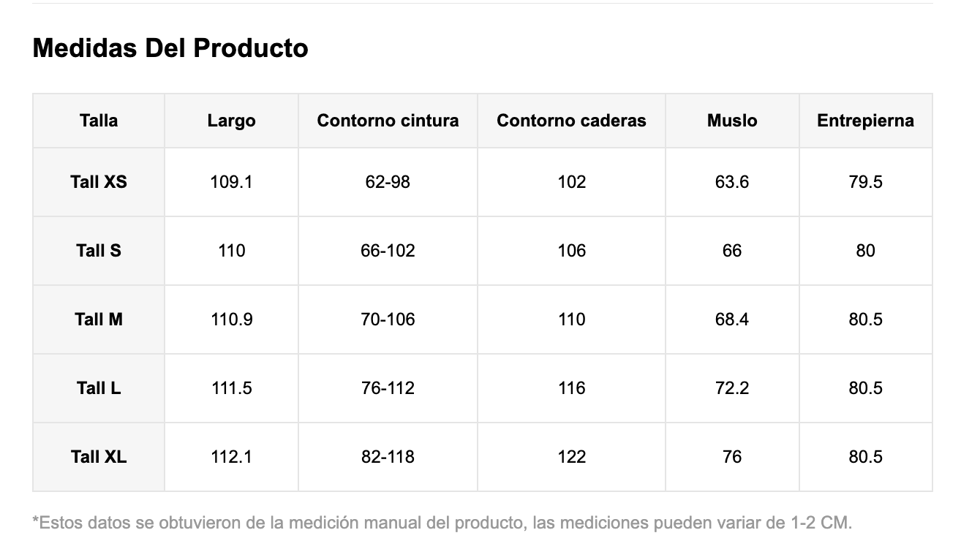Click the Muslo column header
Screen dimensions: 961x560
(x=732, y=121)
